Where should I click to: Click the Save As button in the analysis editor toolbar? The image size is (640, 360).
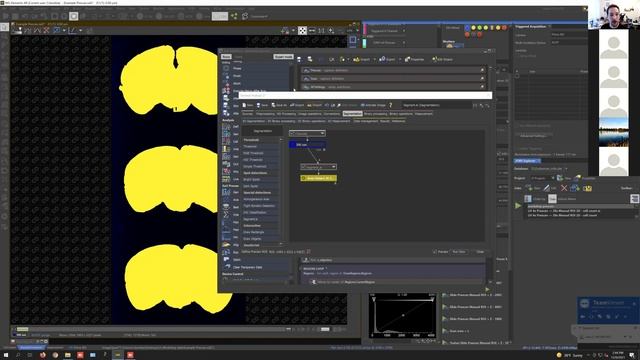click(x=279, y=105)
